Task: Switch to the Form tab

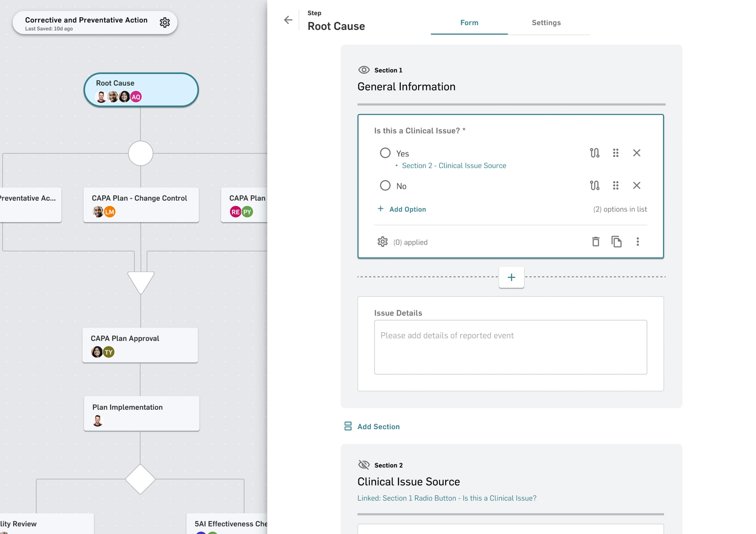Action: pos(469,23)
